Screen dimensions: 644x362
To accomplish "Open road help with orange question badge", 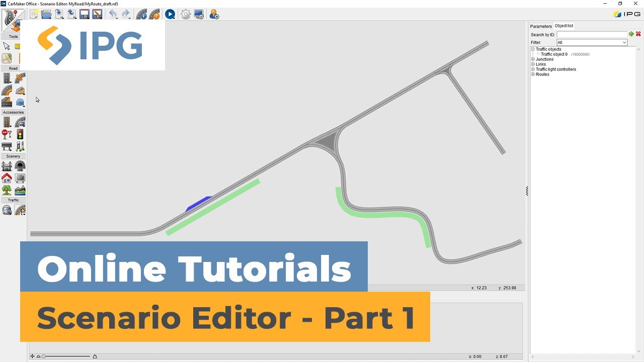I will (x=154, y=14).
